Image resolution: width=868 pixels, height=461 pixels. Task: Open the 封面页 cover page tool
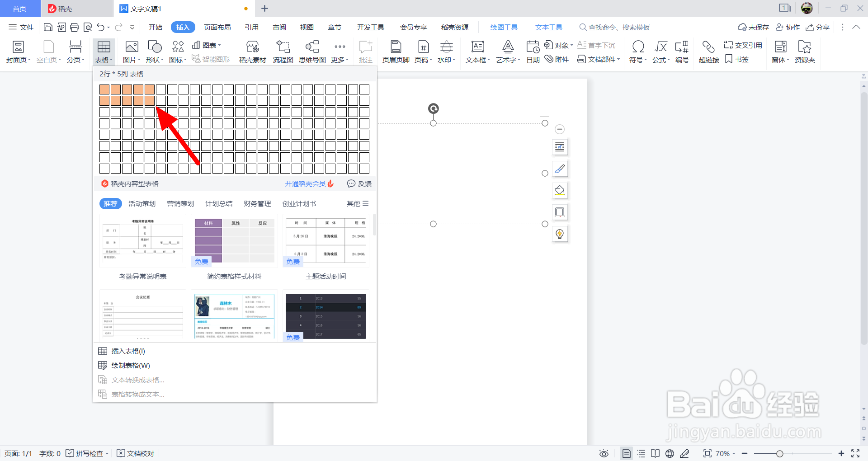(18, 52)
